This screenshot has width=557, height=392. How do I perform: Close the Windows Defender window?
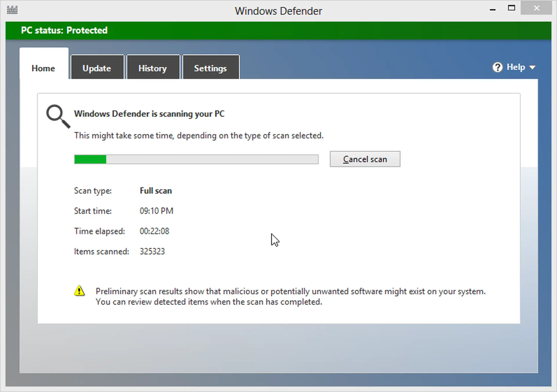[536, 8]
